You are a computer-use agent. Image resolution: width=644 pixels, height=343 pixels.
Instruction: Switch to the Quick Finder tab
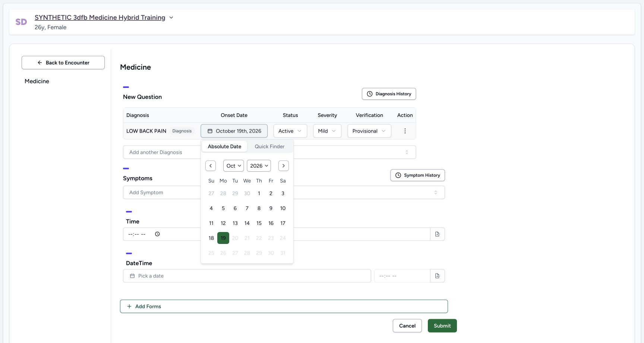point(269,146)
